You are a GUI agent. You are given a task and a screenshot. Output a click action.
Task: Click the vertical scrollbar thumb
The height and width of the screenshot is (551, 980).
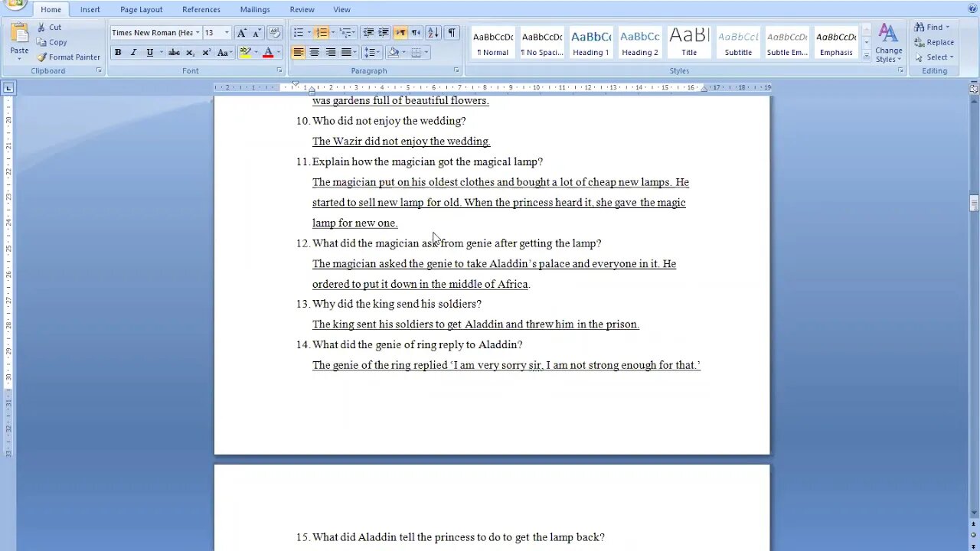[x=974, y=203]
